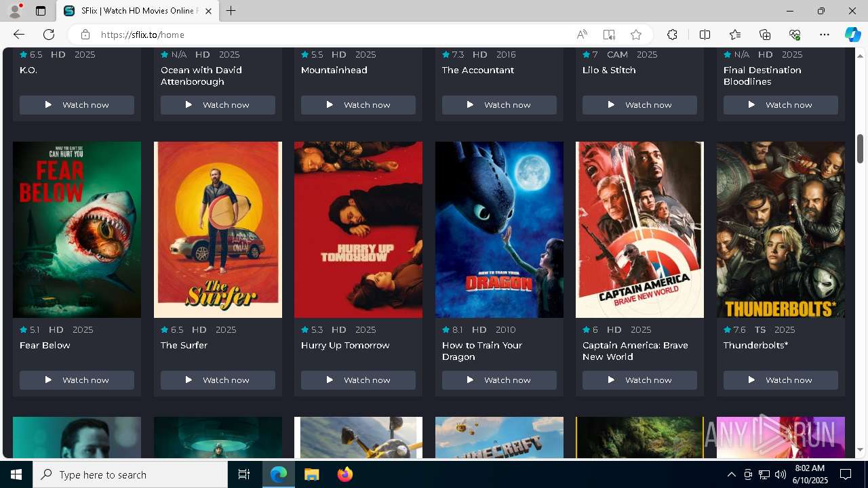
Task: Open the network icon in system tray
Action: click(x=764, y=474)
